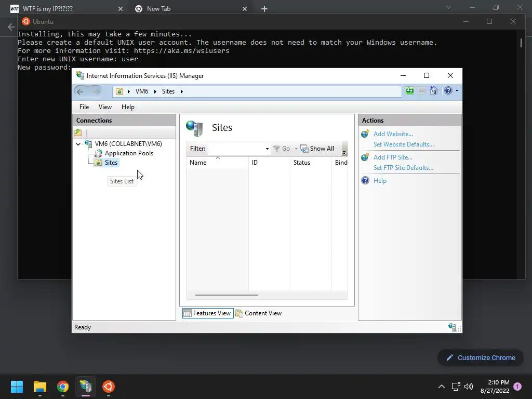Click the horizontal scrollbar in sites list
This screenshot has width=532, height=399.
pos(227,295)
